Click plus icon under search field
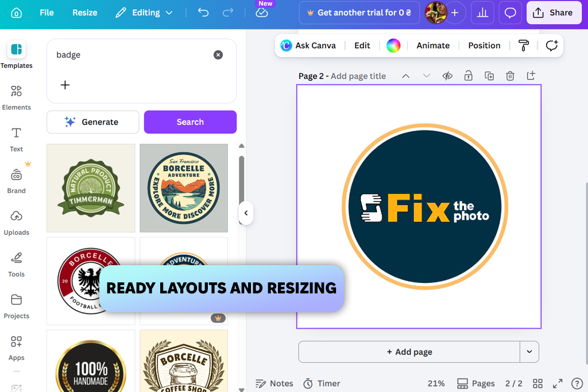The height and width of the screenshot is (392, 588). (65, 85)
